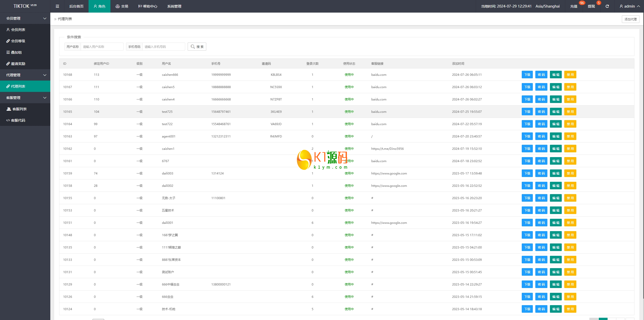This screenshot has width=644, height=320.
Task: Open 客服列表 in the sidebar
Action: pos(25,109)
